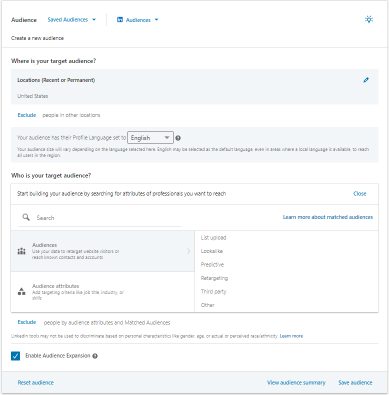The height and width of the screenshot is (395, 389).
Task: Click the Audiences people group icon
Action: coord(22,251)
